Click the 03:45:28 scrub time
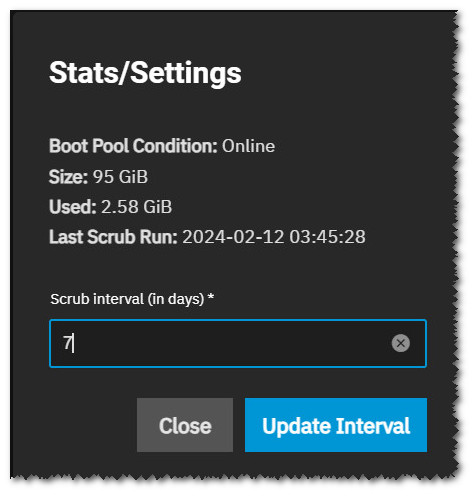476x497 pixels. tap(327, 237)
